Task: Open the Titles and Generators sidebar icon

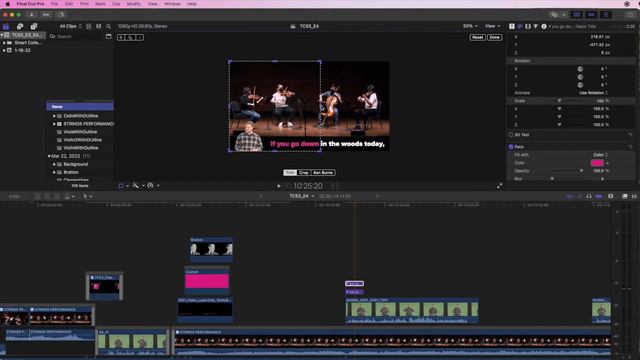Action: click(x=34, y=26)
